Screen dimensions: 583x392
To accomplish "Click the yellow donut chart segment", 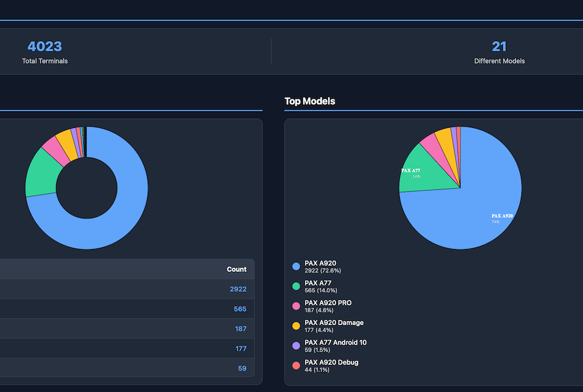I will [68, 143].
